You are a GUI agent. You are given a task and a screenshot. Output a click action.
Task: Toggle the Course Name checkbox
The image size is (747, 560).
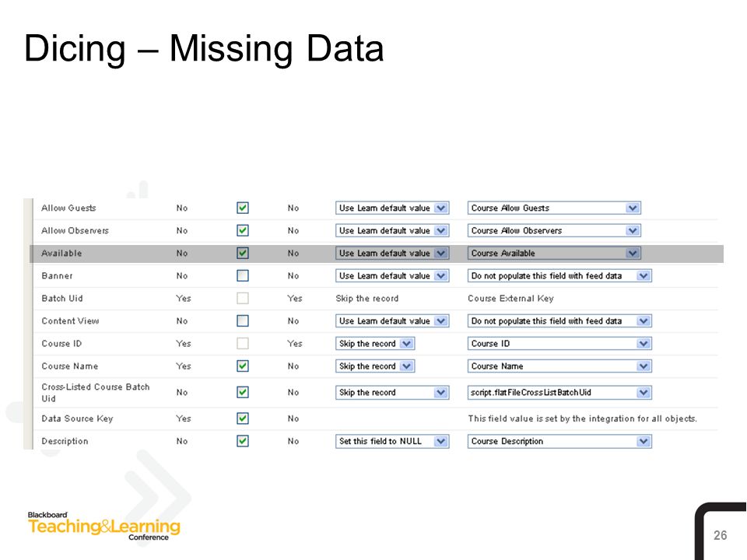tap(243, 366)
